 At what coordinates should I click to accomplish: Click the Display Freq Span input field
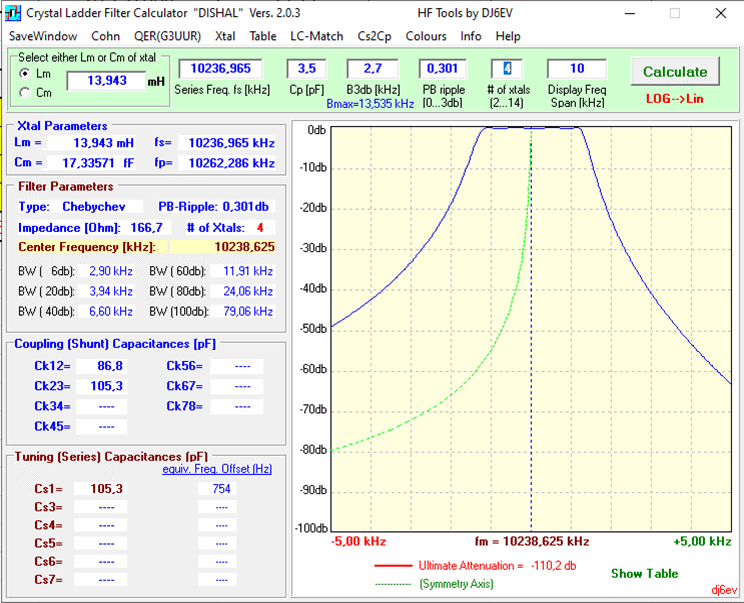577,69
